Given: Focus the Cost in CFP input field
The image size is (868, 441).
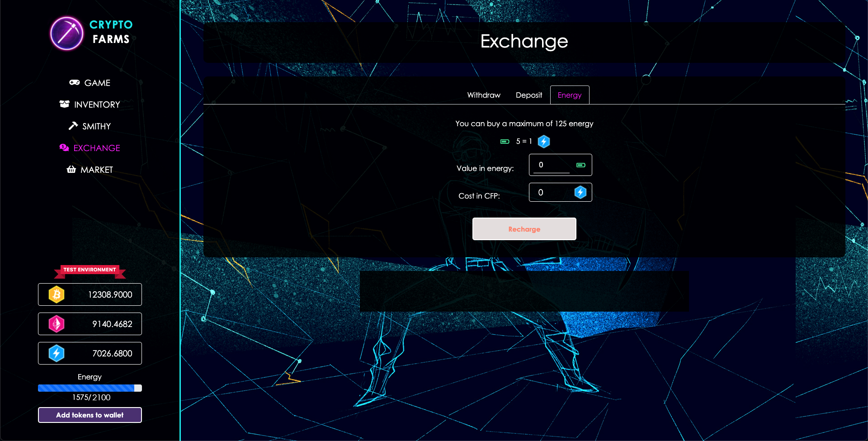Looking at the screenshot, I should (x=561, y=192).
